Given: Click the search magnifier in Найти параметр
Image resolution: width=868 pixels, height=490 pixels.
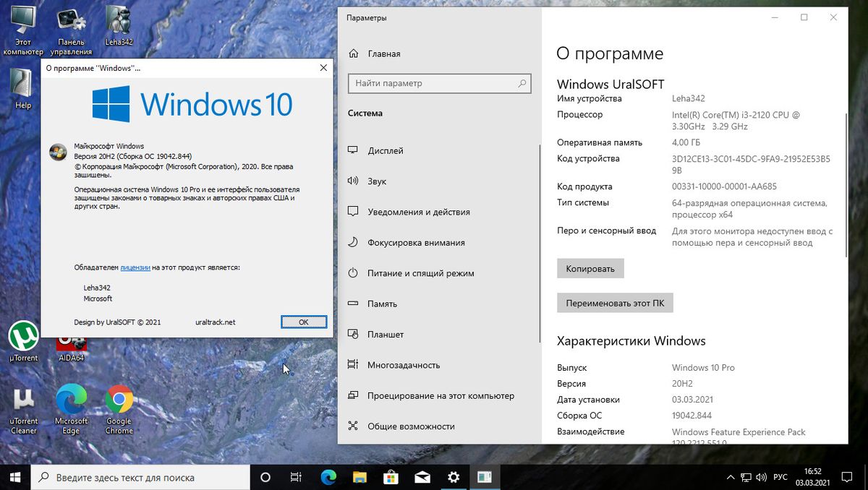Looking at the screenshot, I should pos(522,83).
